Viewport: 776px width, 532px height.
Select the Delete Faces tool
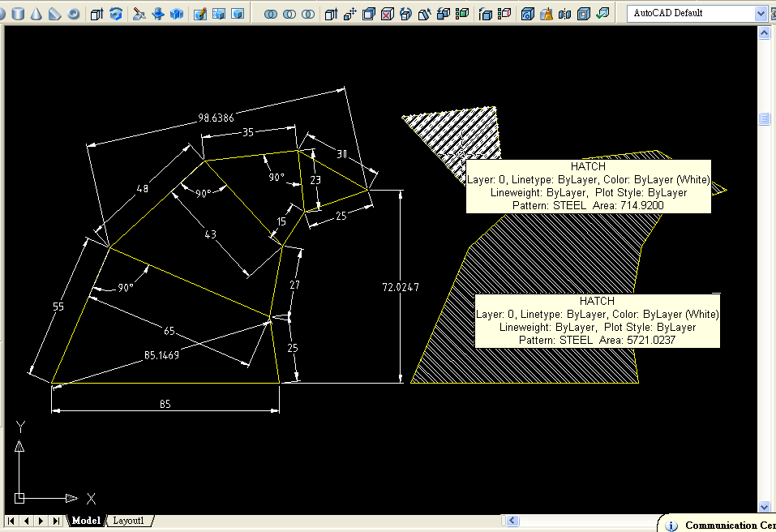tap(388, 14)
